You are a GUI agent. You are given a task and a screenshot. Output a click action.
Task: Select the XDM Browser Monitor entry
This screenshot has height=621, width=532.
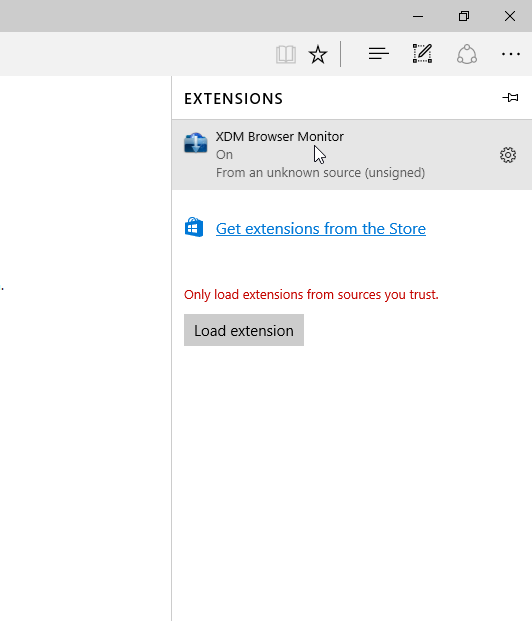(352, 154)
